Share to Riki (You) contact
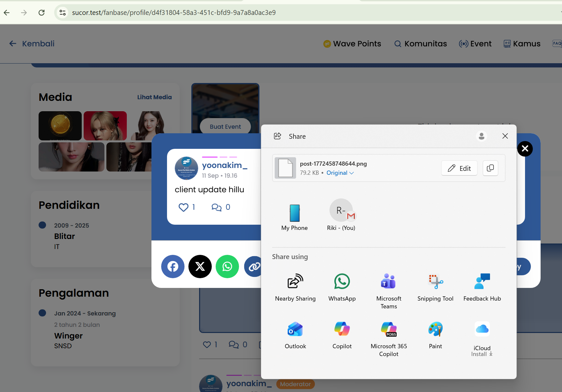This screenshot has height=392, width=562. pos(341,215)
